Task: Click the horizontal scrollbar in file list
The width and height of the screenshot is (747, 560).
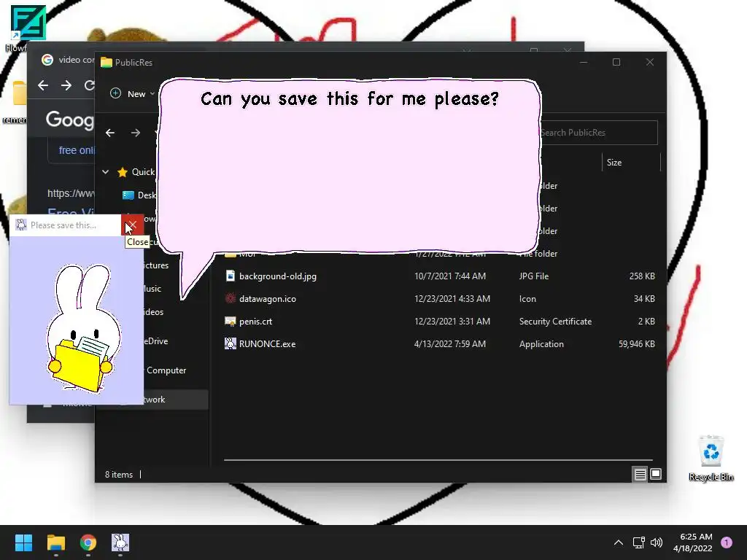Action: pyautogui.click(x=438, y=460)
